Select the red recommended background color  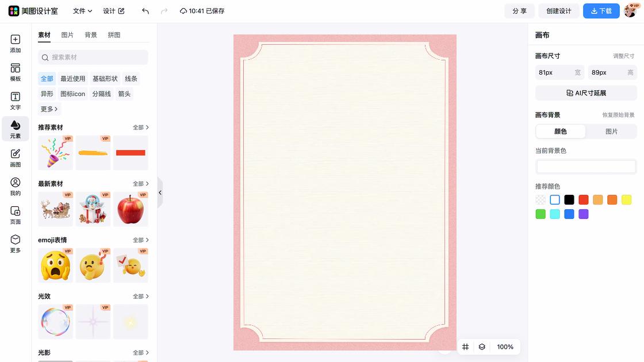pyautogui.click(x=583, y=199)
